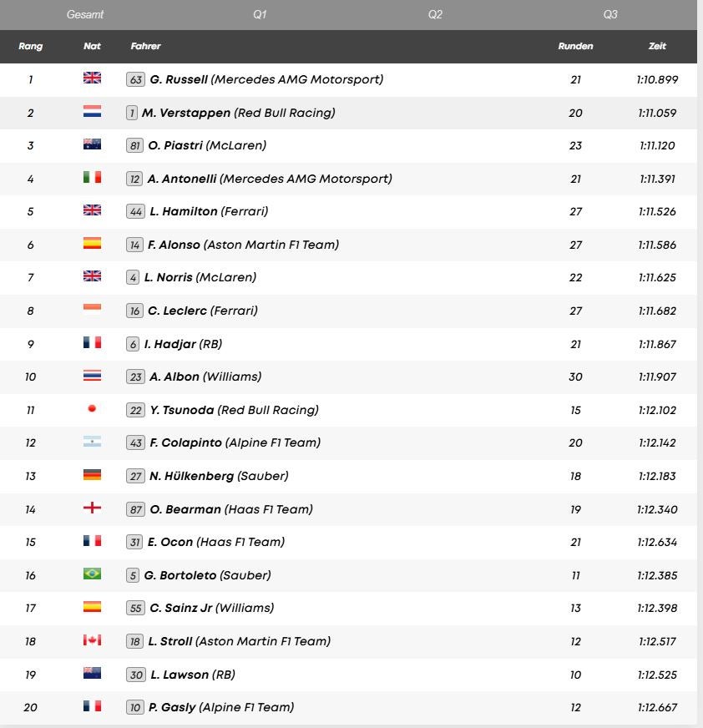Click the Dutch flag beside M. Verstappen

click(x=92, y=112)
